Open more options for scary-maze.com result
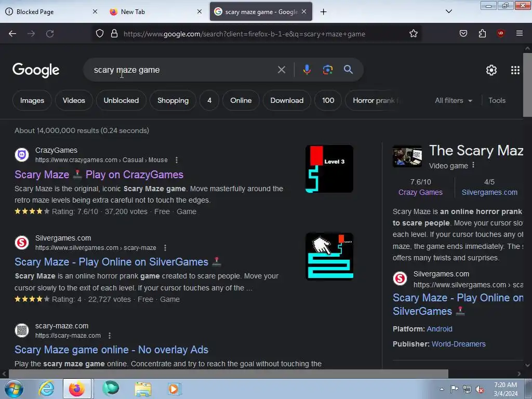 pos(109,336)
